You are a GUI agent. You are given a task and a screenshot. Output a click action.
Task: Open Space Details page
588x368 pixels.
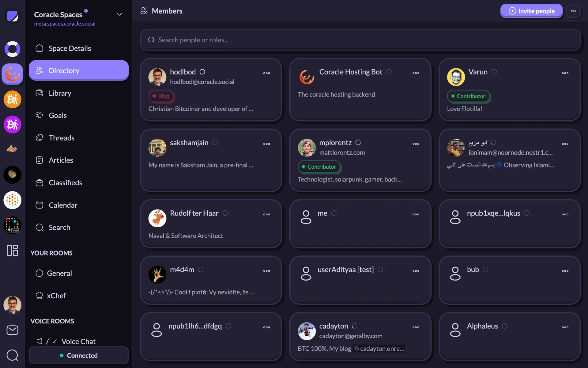click(79, 48)
